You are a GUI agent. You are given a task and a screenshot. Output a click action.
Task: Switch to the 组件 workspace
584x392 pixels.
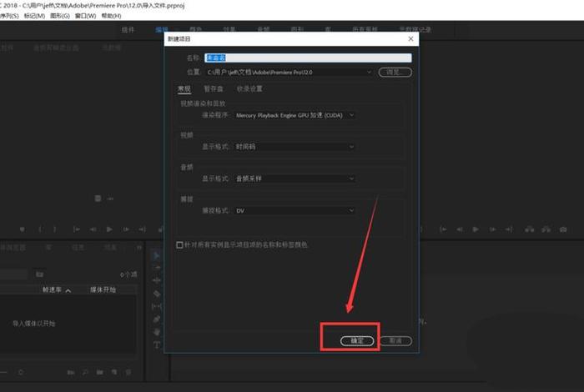pyautogui.click(x=128, y=29)
